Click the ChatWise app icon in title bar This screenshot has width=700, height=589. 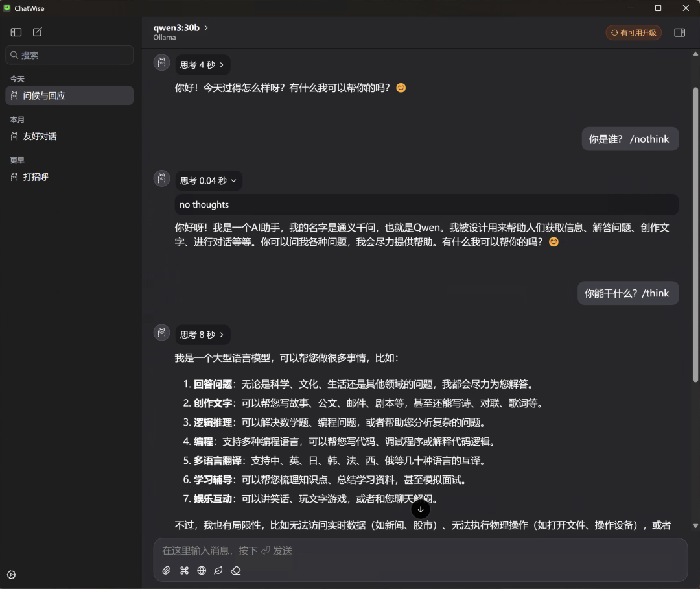6,8
